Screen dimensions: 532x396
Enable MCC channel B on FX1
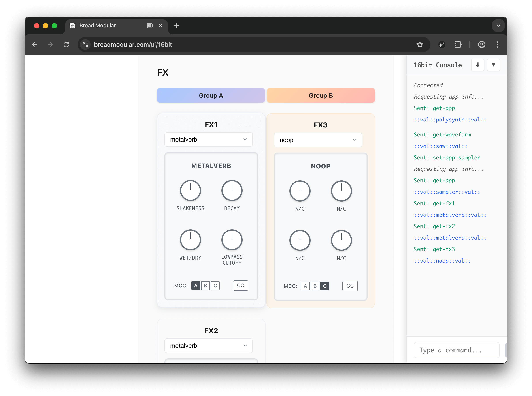pyautogui.click(x=206, y=286)
